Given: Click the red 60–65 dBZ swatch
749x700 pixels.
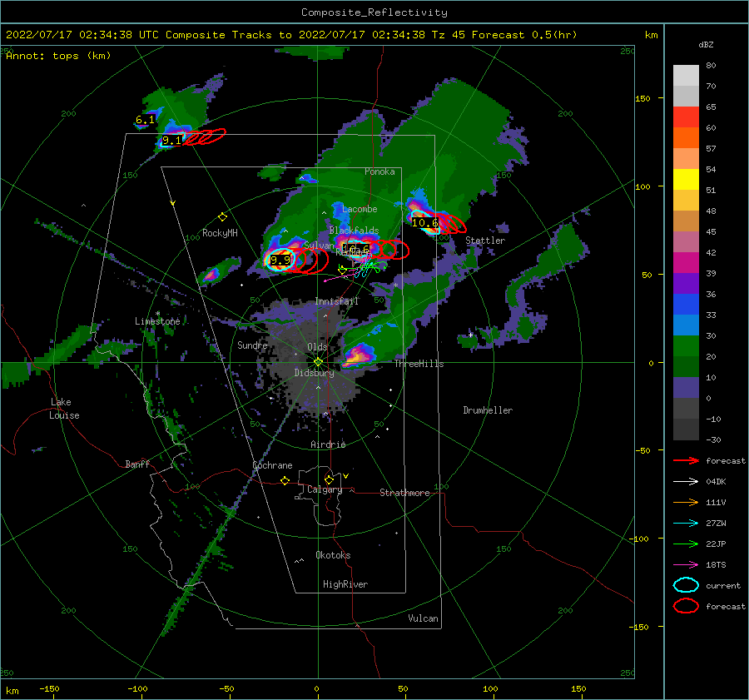Looking at the screenshot, I should click(x=686, y=117).
